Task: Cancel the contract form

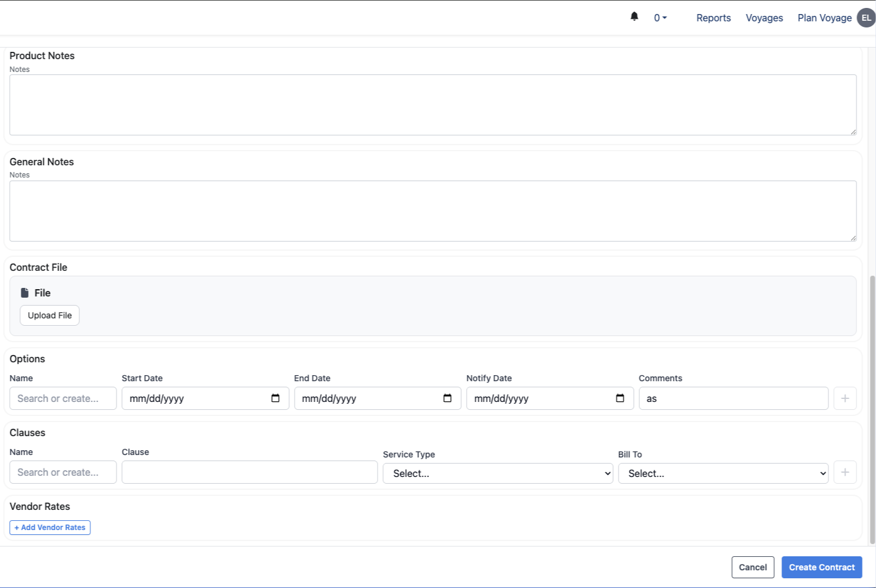Action: pos(753,567)
